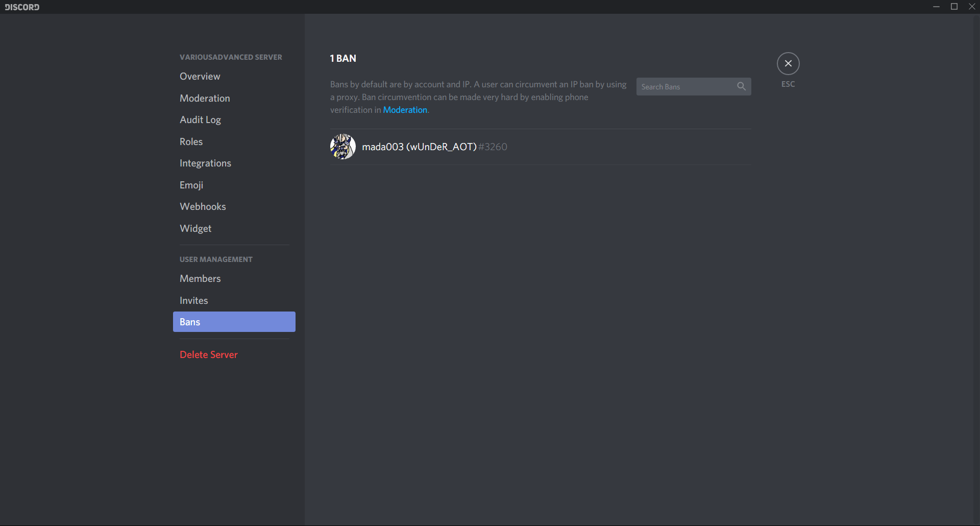Click the magnifier icon in Search Bans
The height and width of the screenshot is (526, 980).
[741, 87]
